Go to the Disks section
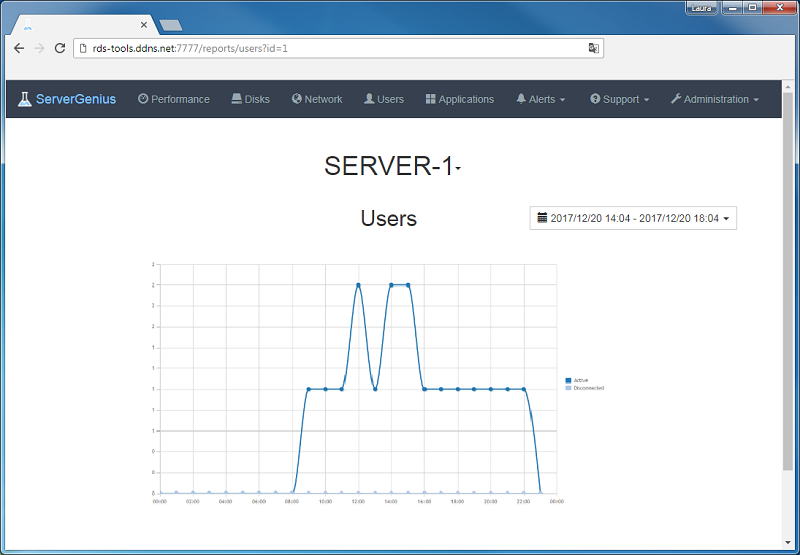 250,99
